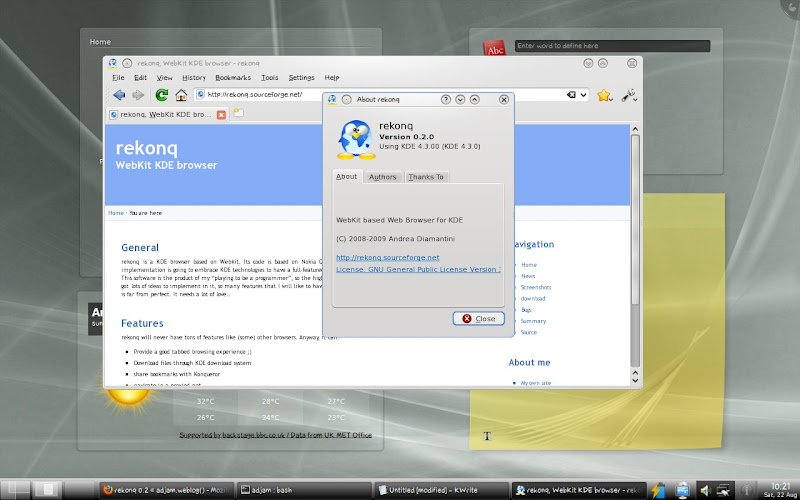The image size is (800, 500).
Task: Expand the bookmarks star dropdown
Action: coord(605,95)
